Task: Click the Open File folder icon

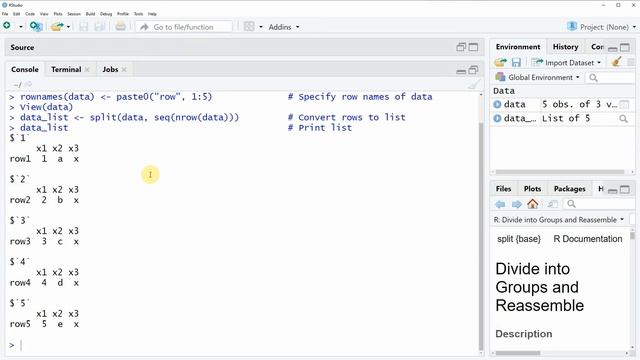Action: pyautogui.click(x=57, y=27)
